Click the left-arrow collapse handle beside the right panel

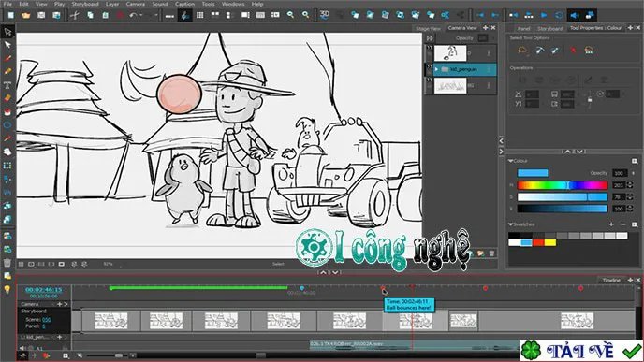[501, 140]
